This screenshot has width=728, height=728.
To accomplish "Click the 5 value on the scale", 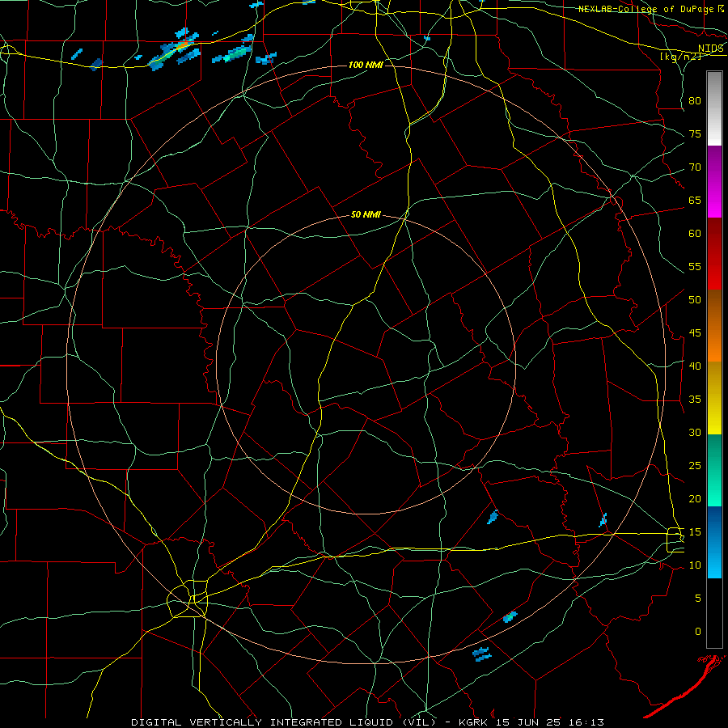I will (x=698, y=599).
